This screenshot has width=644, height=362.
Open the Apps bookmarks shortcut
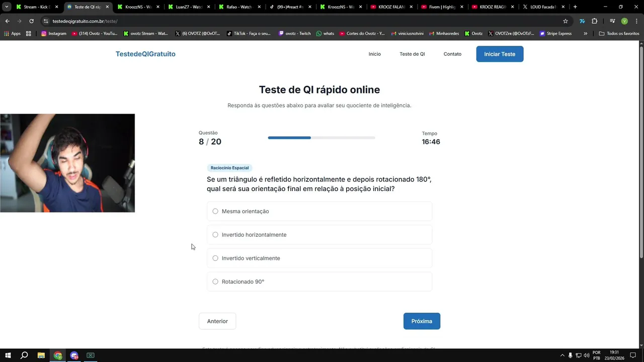[12, 34]
